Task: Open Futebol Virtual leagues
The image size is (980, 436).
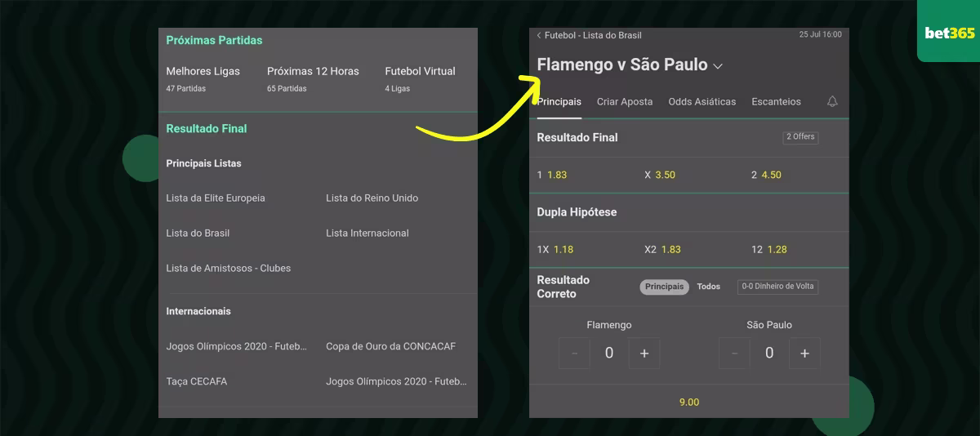Action: click(x=420, y=78)
